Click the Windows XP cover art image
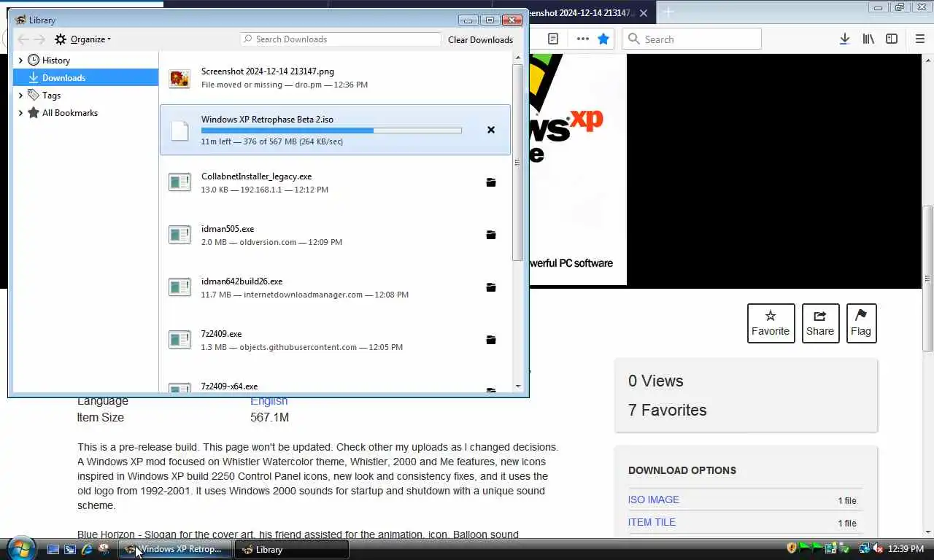 pyautogui.click(x=577, y=169)
